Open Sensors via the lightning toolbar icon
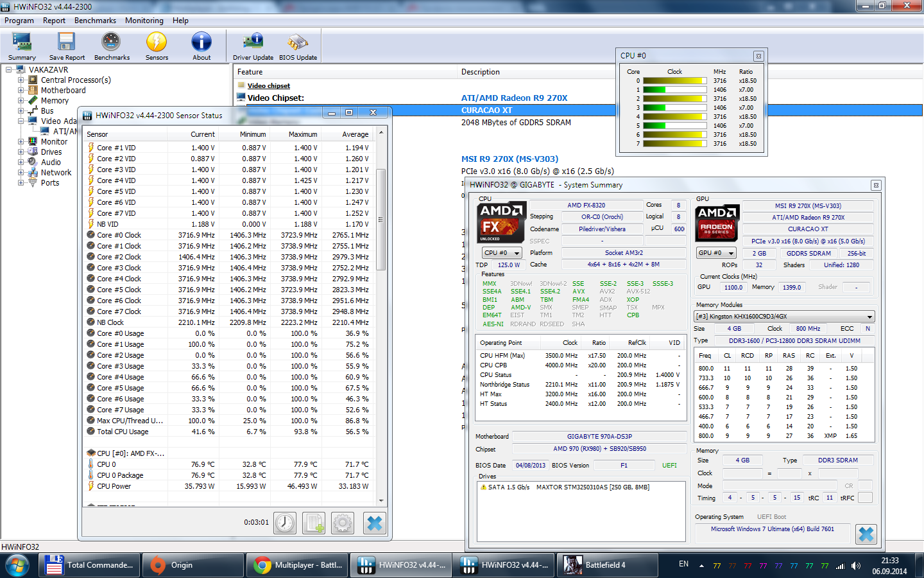924x578 pixels. (157, 46)
